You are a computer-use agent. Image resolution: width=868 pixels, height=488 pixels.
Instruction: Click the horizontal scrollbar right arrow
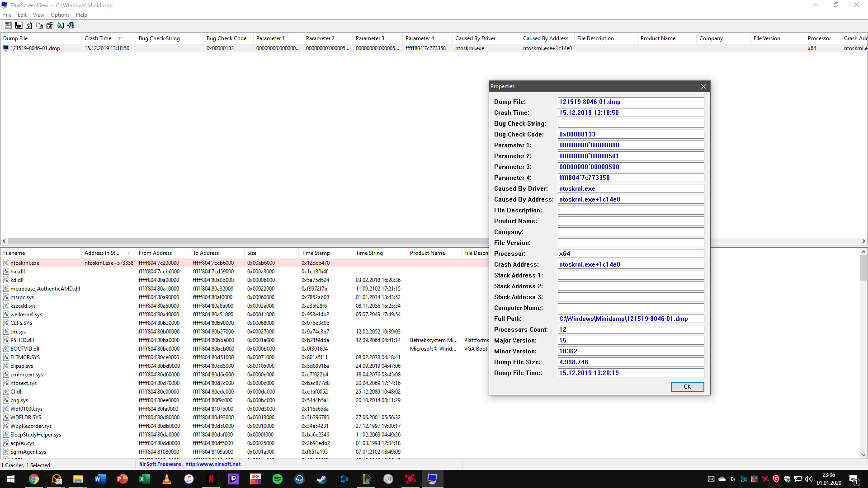[863, 241]
